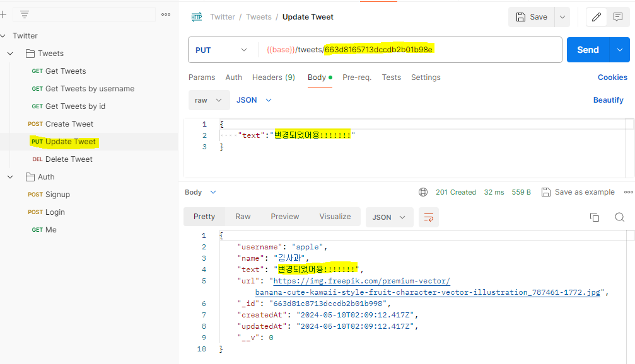Open Get Tweets request
The height and width of the screenshot is (364, 635).
point(59,71)
